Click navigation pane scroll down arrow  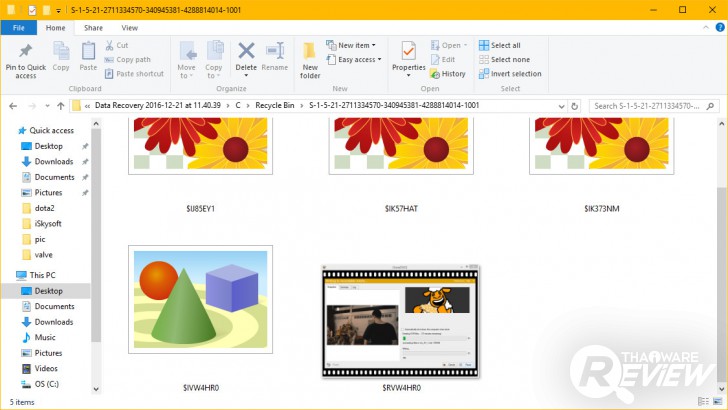click(x=96, y=389)
